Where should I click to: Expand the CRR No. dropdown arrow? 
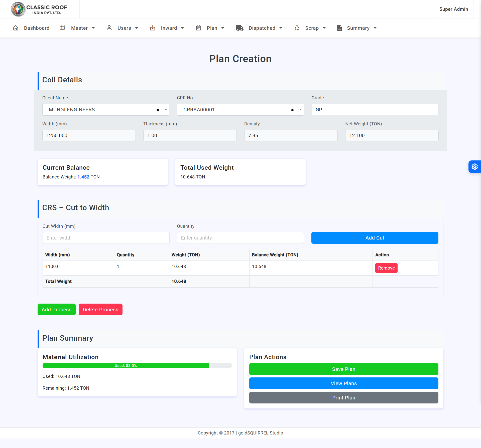[x=300, y=110]
